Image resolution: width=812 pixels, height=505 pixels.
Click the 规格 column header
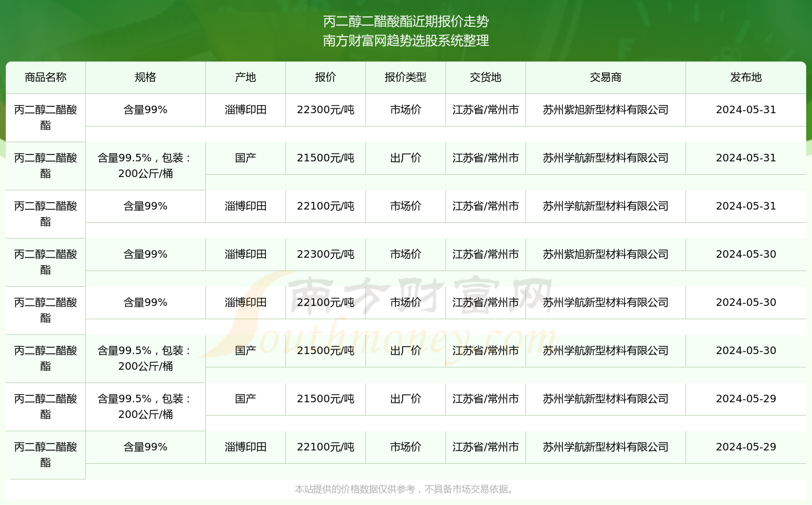146,77
